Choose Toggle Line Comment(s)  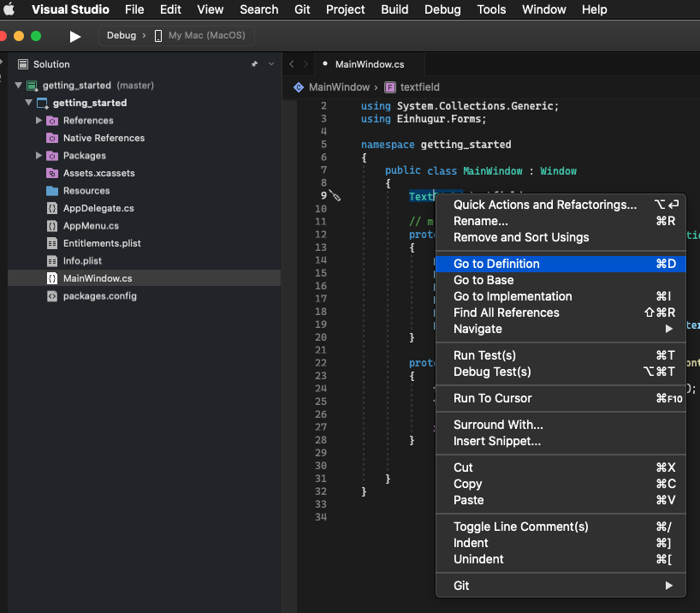(561, 527)
